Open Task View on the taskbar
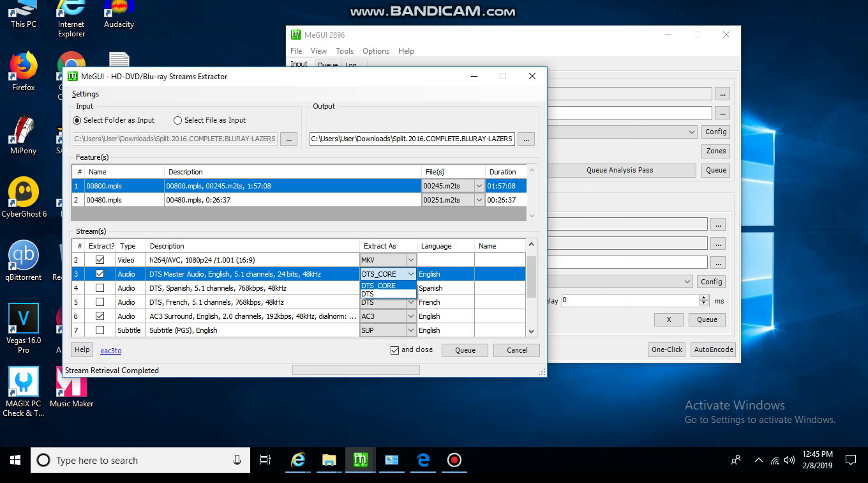The height and width of the screenshot is (483, 868). pyautogui.click(x=266, y=460)
